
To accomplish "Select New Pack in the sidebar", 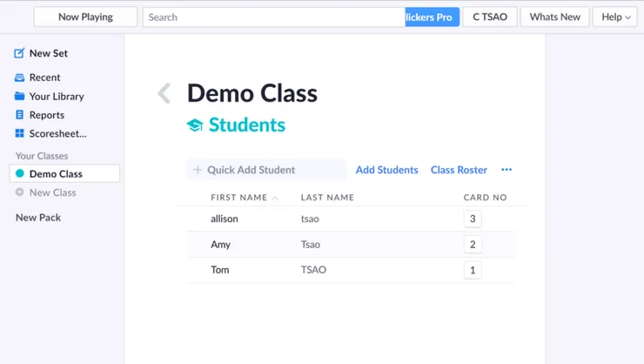I will 38,218.
